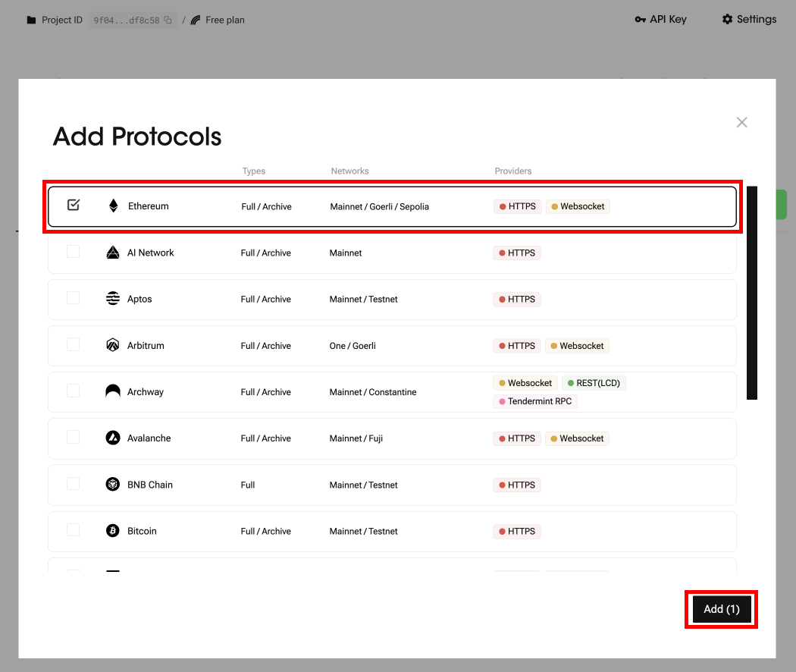
Task: Click the Aptos HTTPS provider tag
Action: [x=517, y=299]
